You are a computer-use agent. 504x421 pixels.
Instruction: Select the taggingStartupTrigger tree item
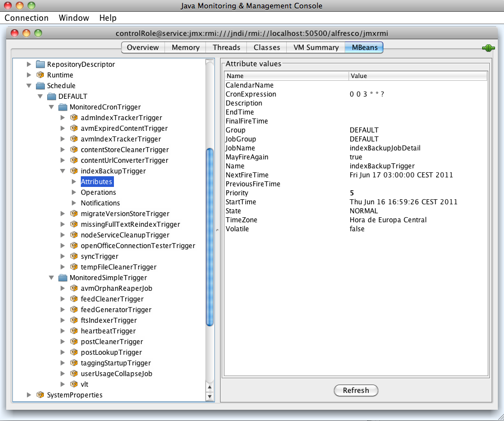pos(116,363)
